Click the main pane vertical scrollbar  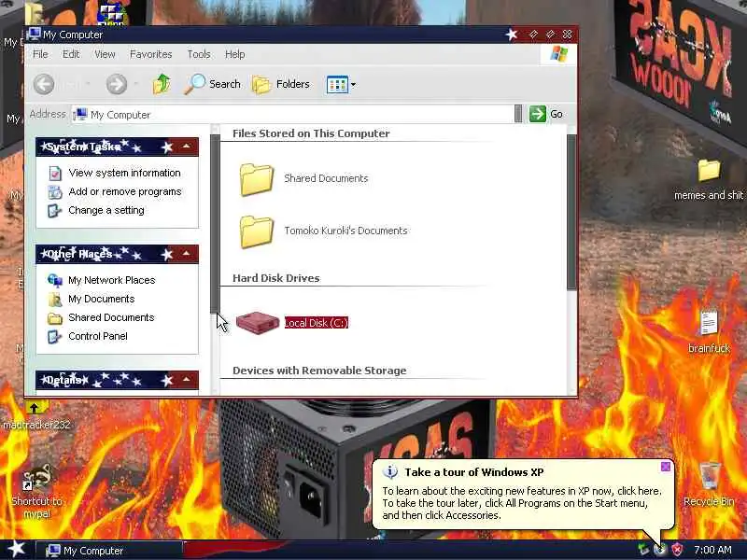(571, 212)
